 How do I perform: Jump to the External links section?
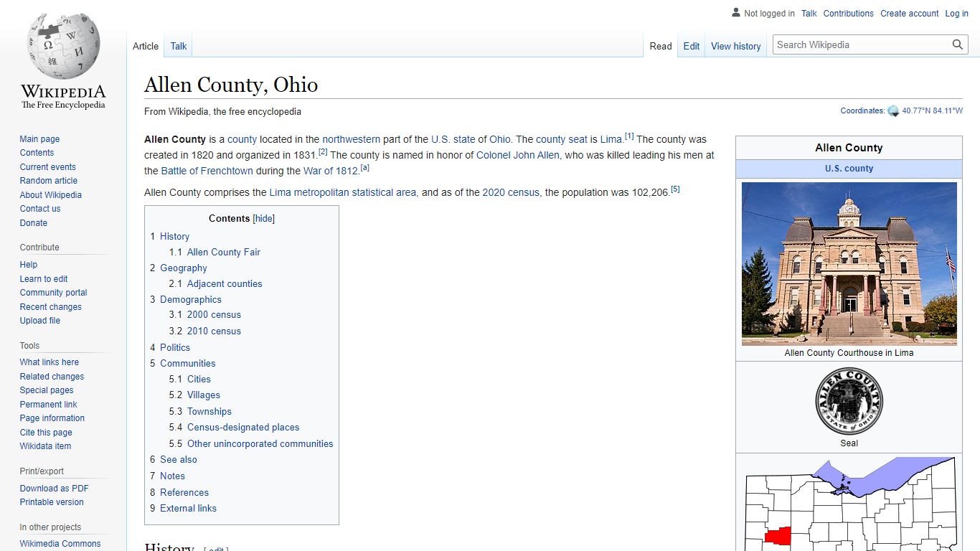pos(188,508)
